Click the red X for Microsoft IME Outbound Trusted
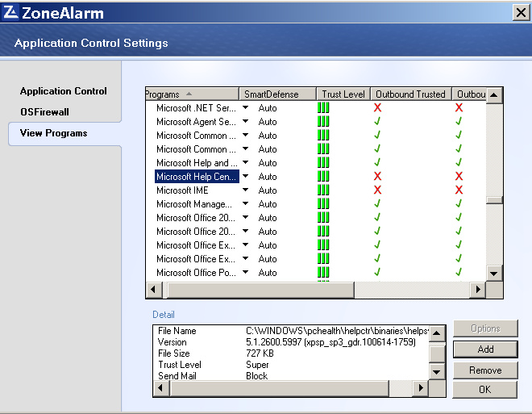Screen dimensions: 532x414 (377, 190)
